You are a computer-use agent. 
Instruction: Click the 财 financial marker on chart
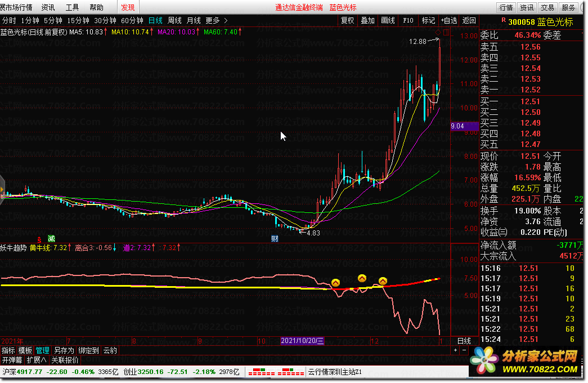coord(275,238)
